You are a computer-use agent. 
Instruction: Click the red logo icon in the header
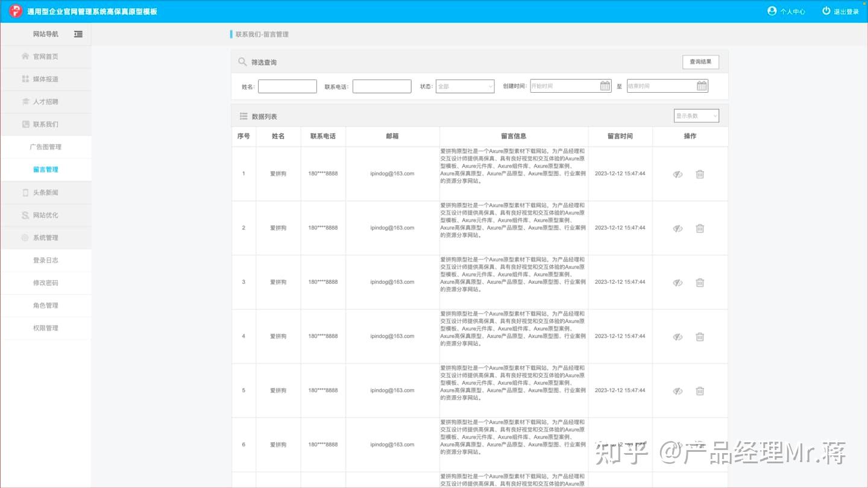point(16,11)
